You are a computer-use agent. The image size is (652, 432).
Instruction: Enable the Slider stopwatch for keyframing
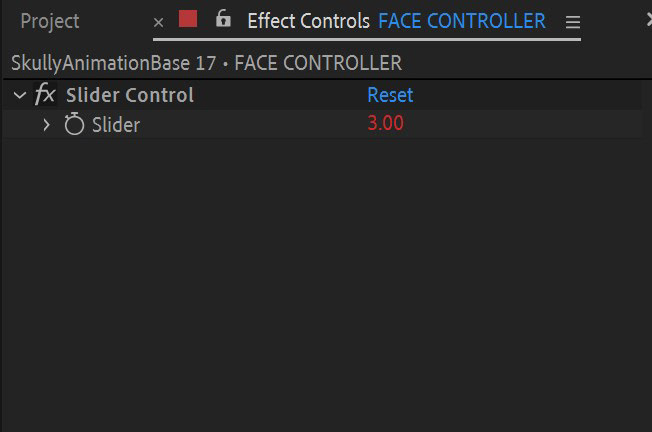click(74, 124)
